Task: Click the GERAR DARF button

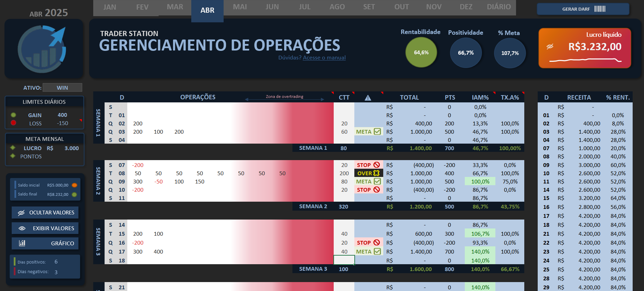Action: point(583,9)
